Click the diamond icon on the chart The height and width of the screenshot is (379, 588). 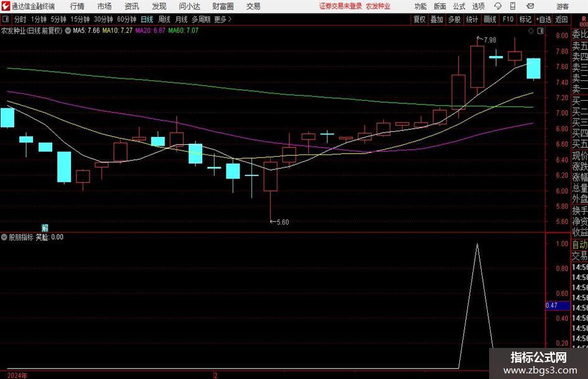(x=531, y=31)
